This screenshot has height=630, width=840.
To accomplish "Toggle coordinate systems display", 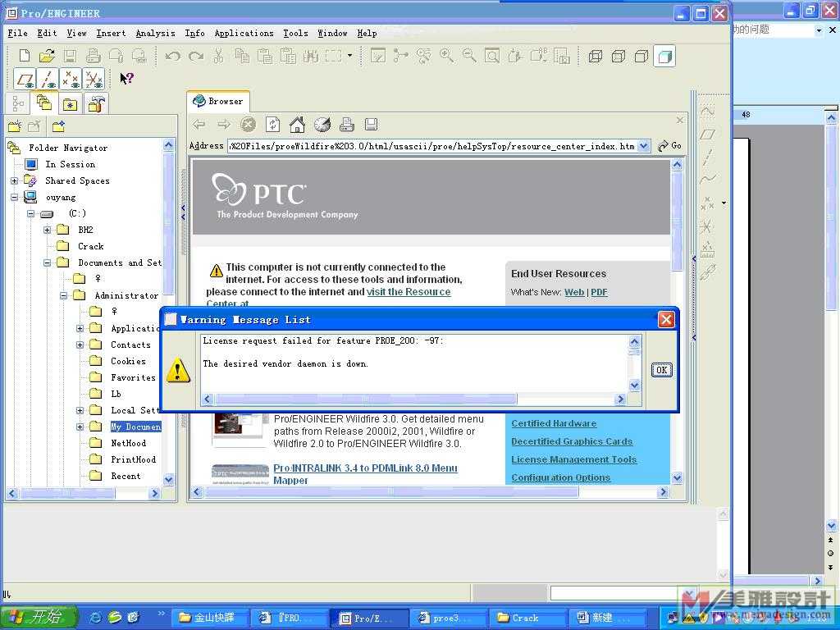I will click(94, 80).
